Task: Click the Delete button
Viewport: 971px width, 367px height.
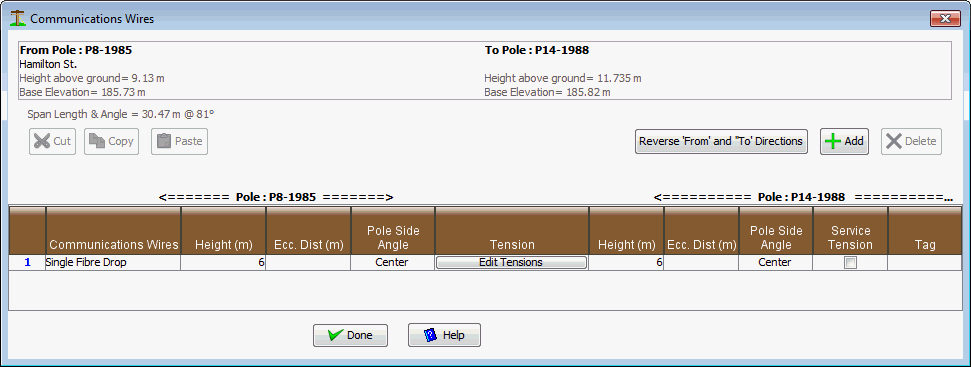Action: click(x=912, y=141)
